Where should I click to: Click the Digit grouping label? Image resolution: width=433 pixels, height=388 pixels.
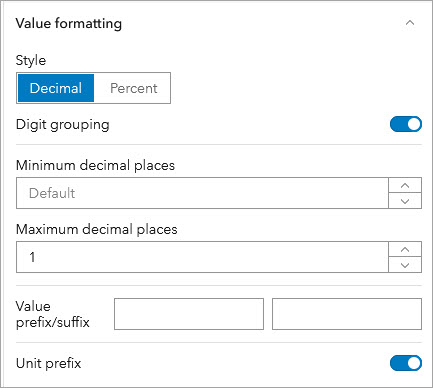point(63,125)
